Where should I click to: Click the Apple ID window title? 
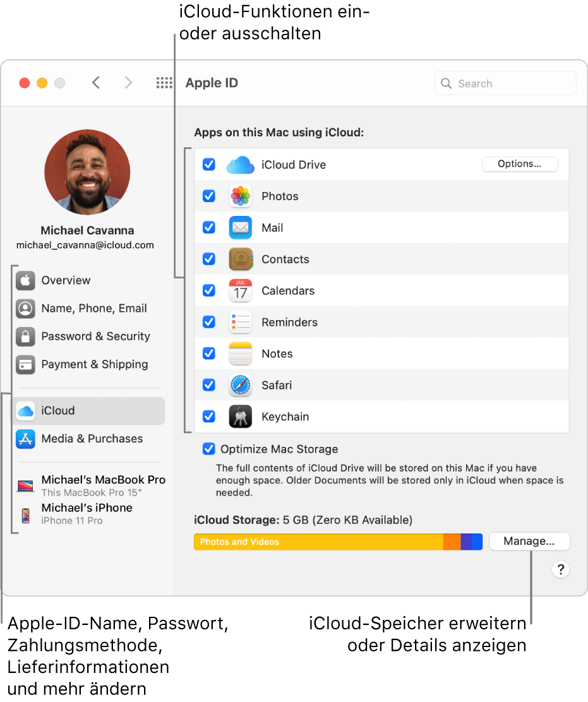click(x=212, y=83)
